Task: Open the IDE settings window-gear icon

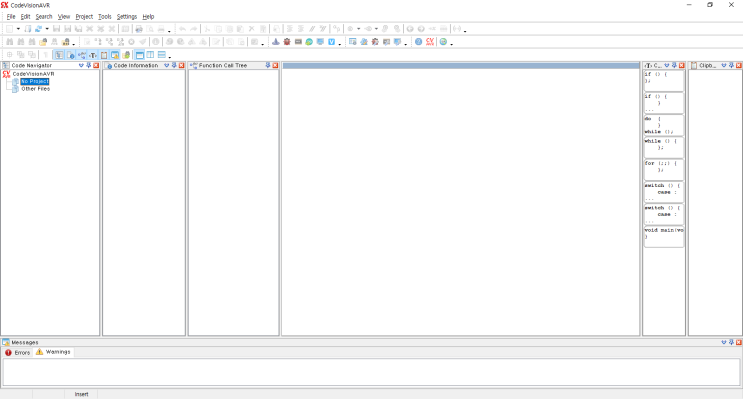Action: [x=353, y=42]
